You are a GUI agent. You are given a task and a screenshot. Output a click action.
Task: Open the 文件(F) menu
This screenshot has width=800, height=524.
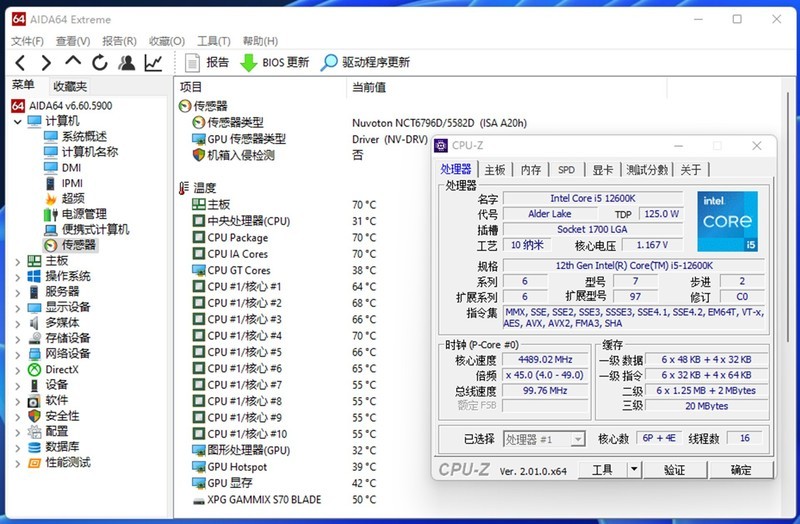click(x=27, y=41)
